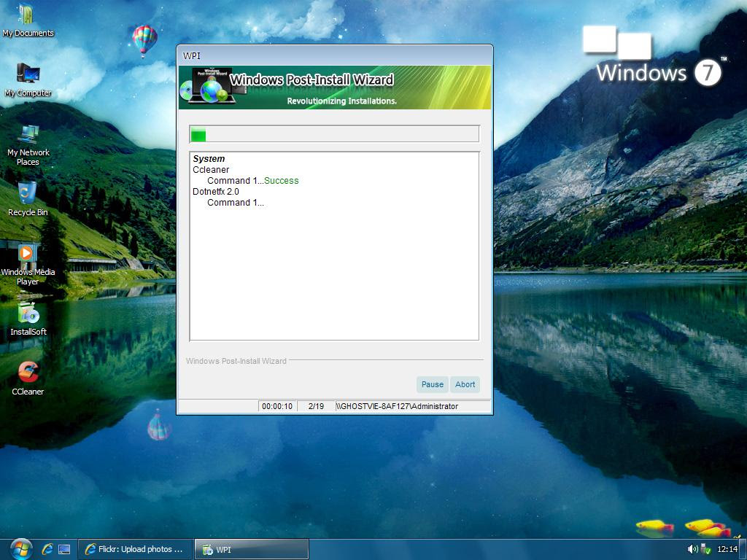Select the InstallSoft desktop icon
The height and width of the screenshot is (560, 747).
coord(28,319)
